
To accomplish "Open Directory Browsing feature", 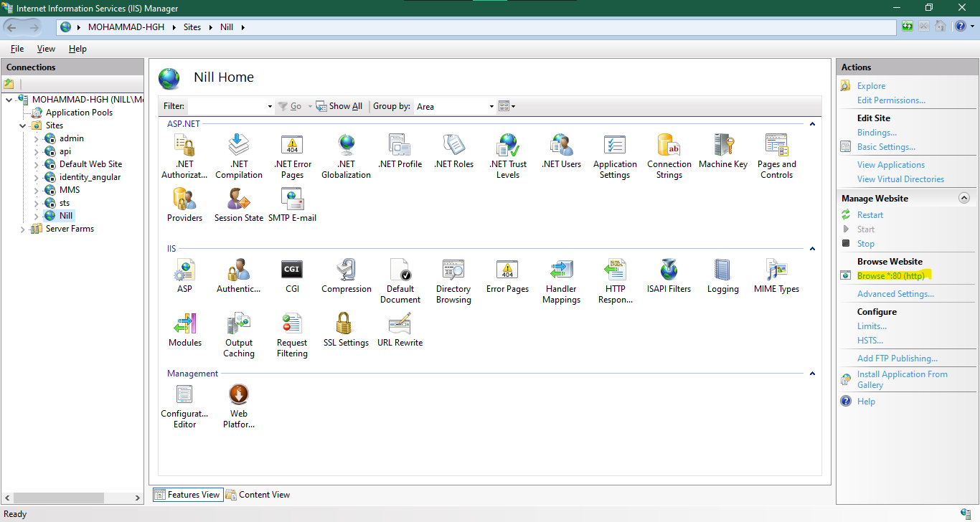I will (454, 281).
